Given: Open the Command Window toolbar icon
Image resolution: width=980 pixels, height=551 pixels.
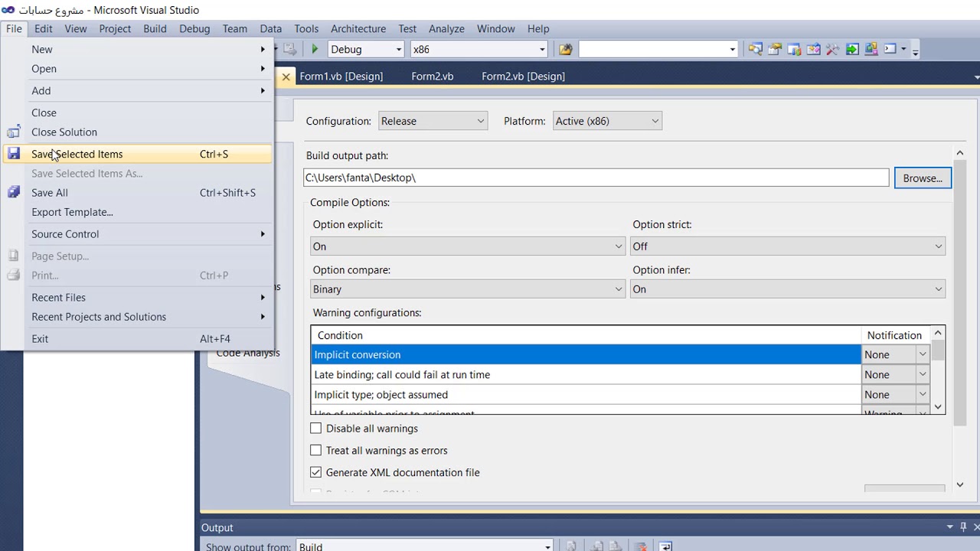Looking at the screenshot, I should click(x=890, y=50).
